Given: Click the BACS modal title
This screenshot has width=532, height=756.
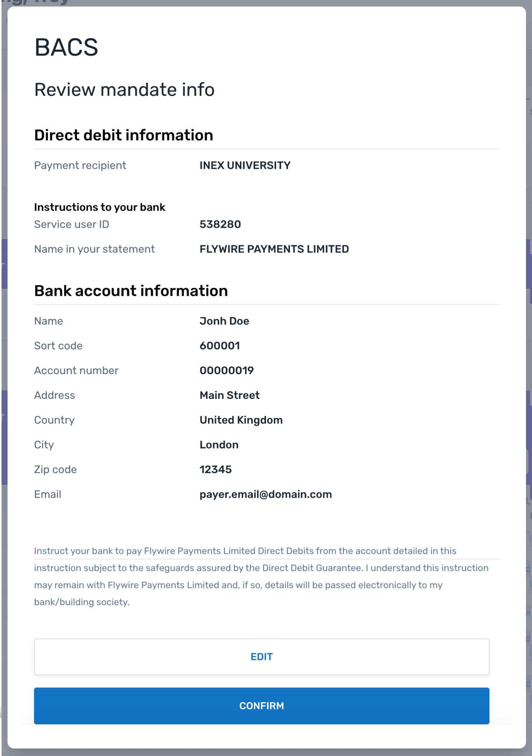Looking at the screenshot, I should click(x=66, y=48).
